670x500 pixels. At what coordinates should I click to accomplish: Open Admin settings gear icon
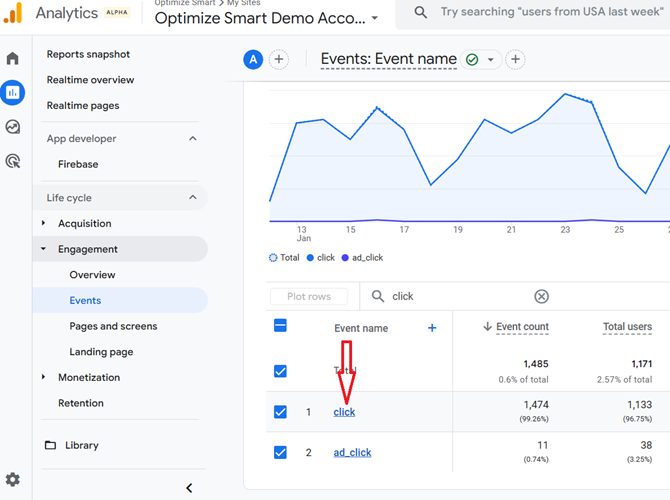pyautogui.click(x=12, y=479)
